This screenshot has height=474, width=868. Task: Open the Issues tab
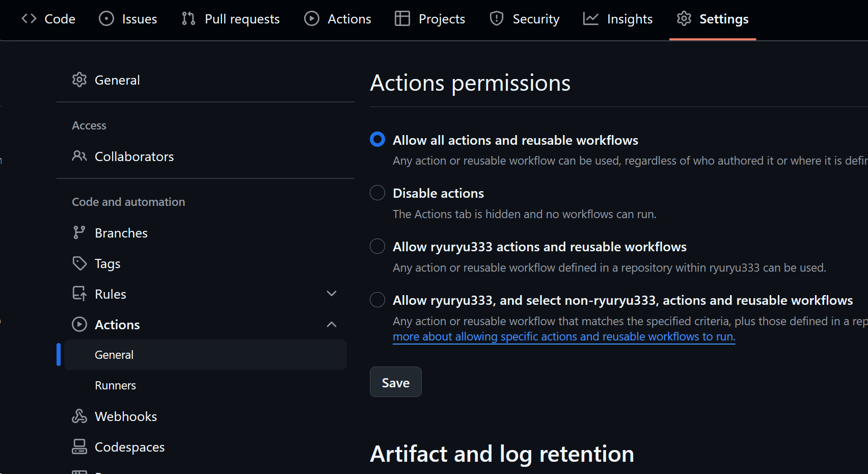pos(128,19)
